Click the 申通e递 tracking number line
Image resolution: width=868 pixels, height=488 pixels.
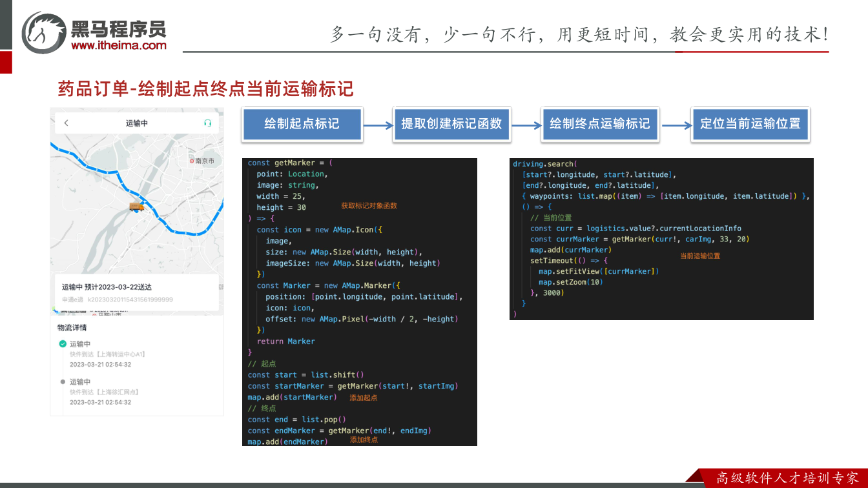click(x=118, y=300)
